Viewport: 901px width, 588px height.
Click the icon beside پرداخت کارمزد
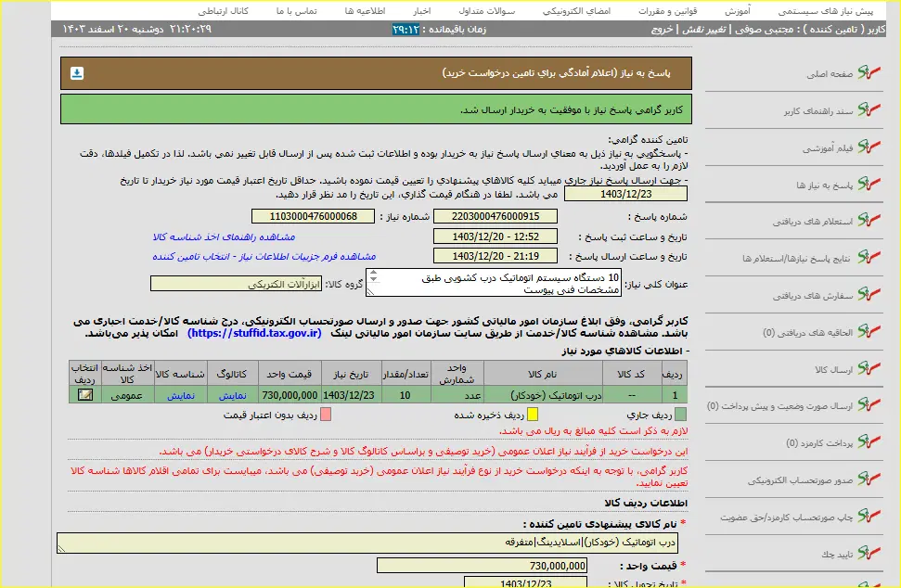[x=869, y=441]
